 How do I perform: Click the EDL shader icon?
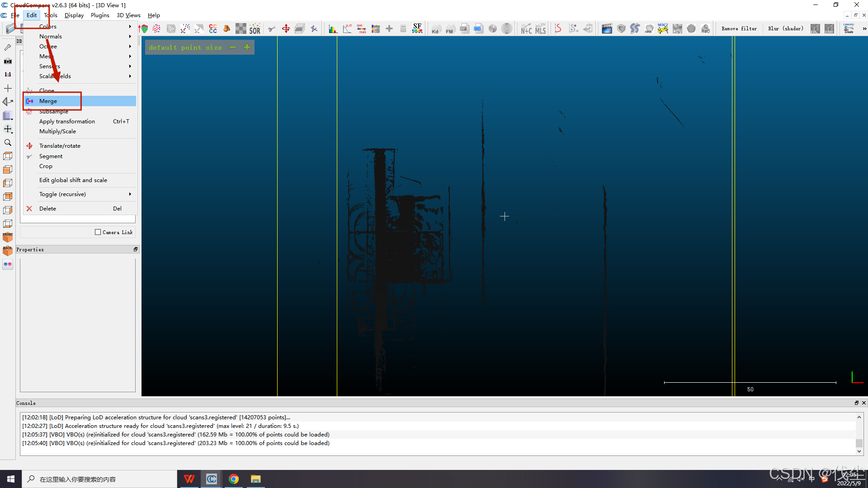pyautogui.click(x=815, y=29)
